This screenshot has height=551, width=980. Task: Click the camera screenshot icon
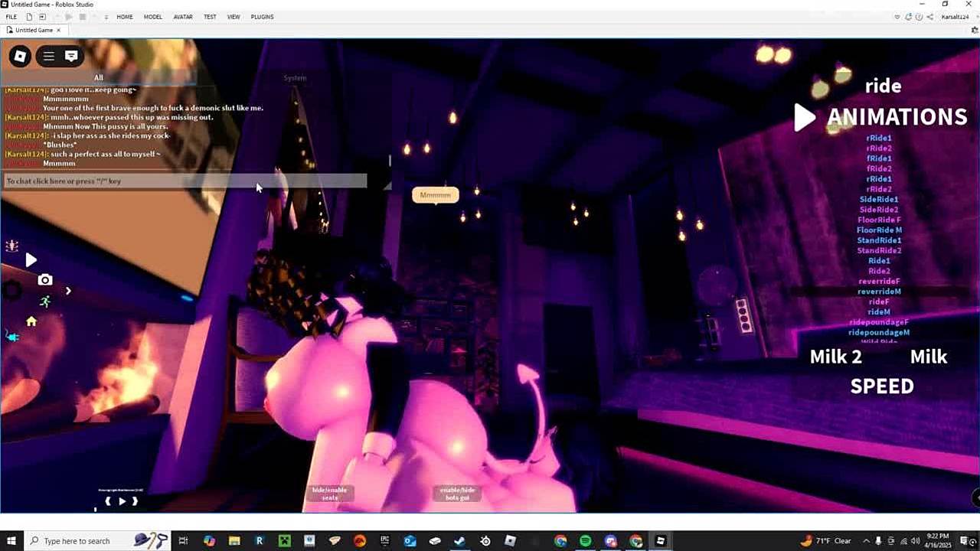(x=45, y=280)
